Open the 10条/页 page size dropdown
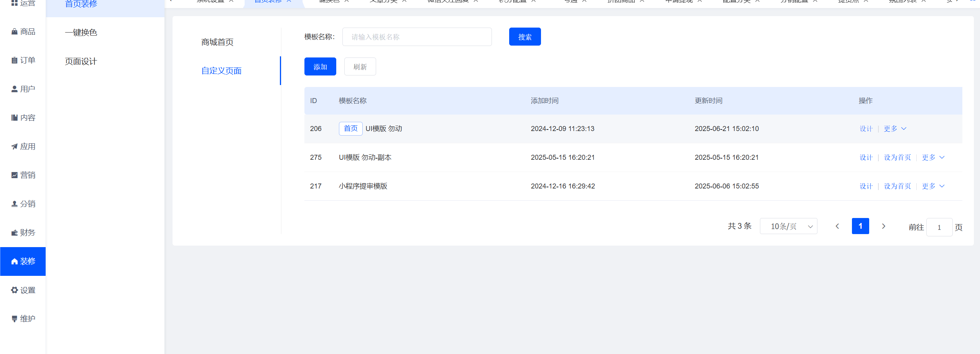The width and height of the screenshot is (980, 354). [788, 226]
